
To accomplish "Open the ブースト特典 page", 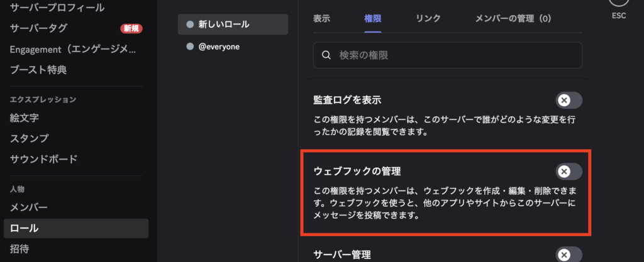I will point(38,70).
